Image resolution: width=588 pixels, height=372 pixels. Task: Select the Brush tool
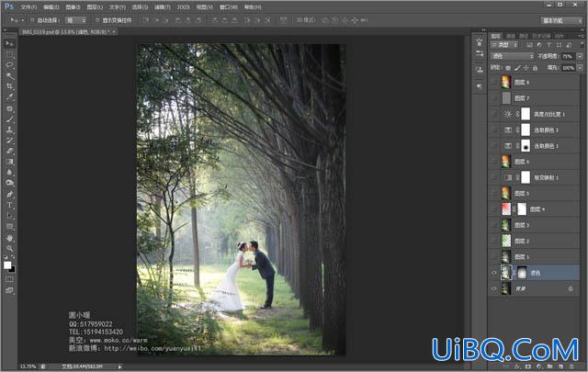[x=10, y=119]
